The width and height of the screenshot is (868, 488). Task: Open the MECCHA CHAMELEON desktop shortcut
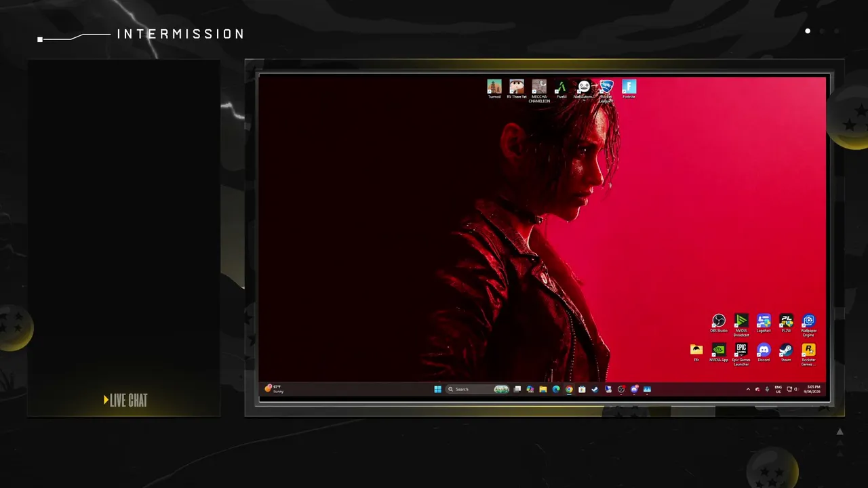point(539,91)
